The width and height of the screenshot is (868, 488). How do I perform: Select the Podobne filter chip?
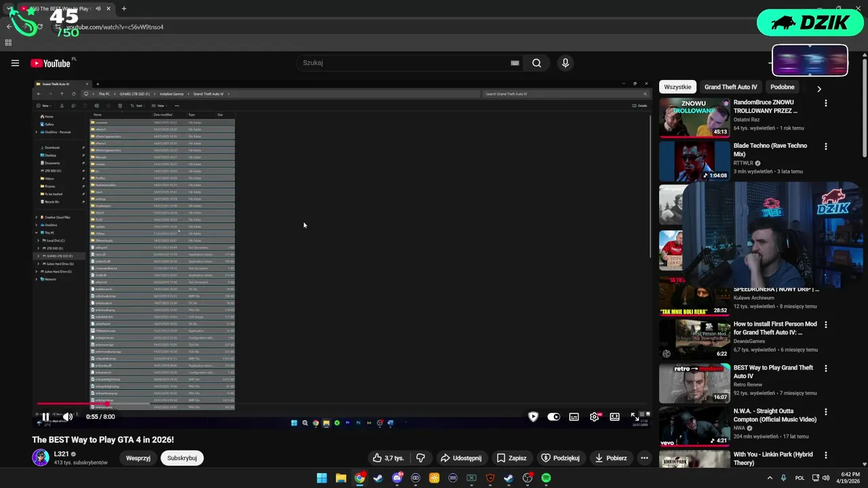[x=782, y=87]
